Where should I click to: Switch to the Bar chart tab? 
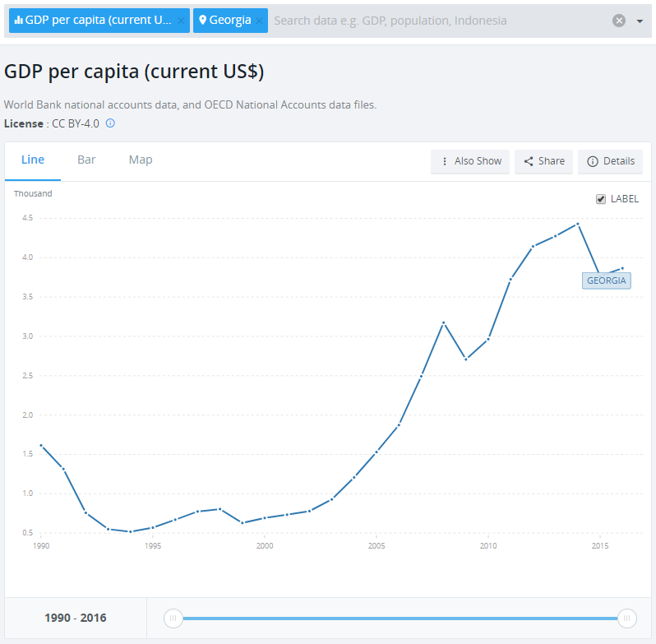point(86,160)
